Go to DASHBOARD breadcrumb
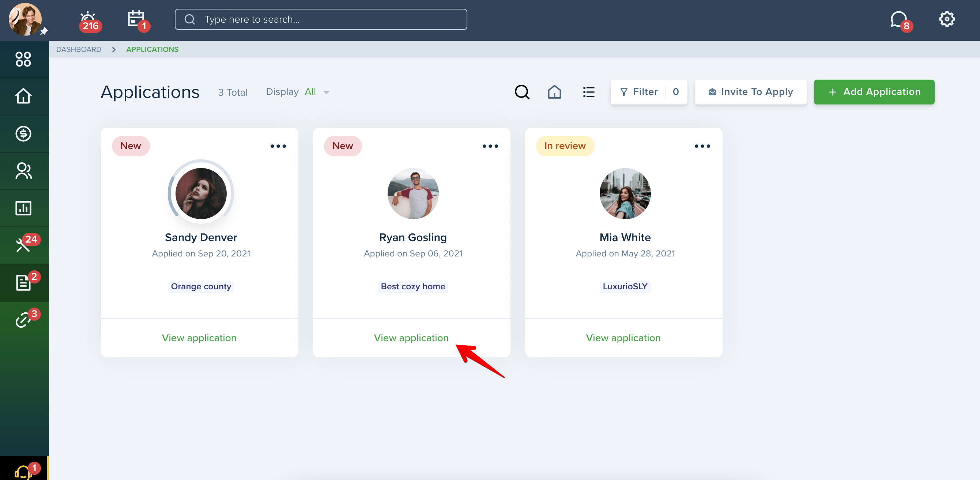Viewport: 980px width, 480px height. click(79, 49)
